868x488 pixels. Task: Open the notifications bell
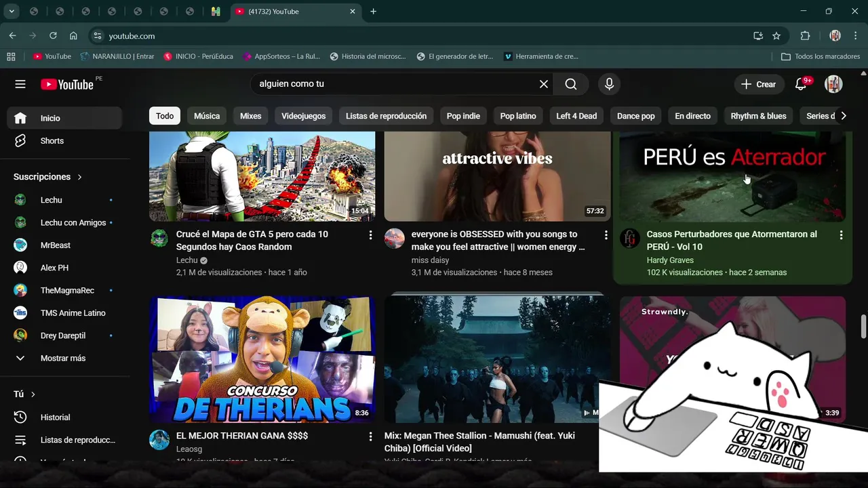point(801,84)
